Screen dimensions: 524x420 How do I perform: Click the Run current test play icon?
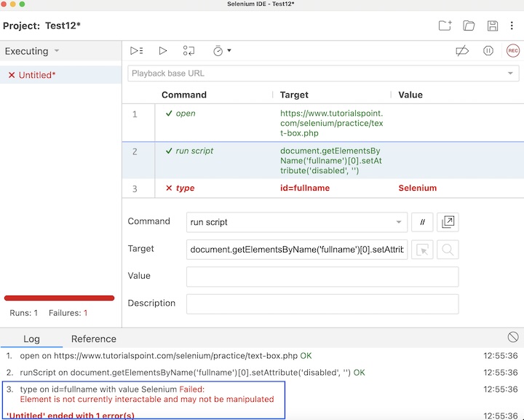click(x=163, y=51)
